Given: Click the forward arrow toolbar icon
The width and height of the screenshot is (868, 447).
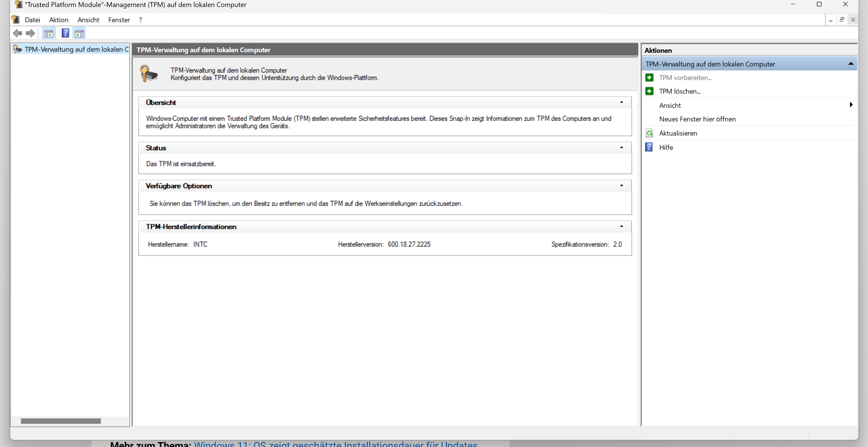Looking at the screenshot, I should coord(30,33).
